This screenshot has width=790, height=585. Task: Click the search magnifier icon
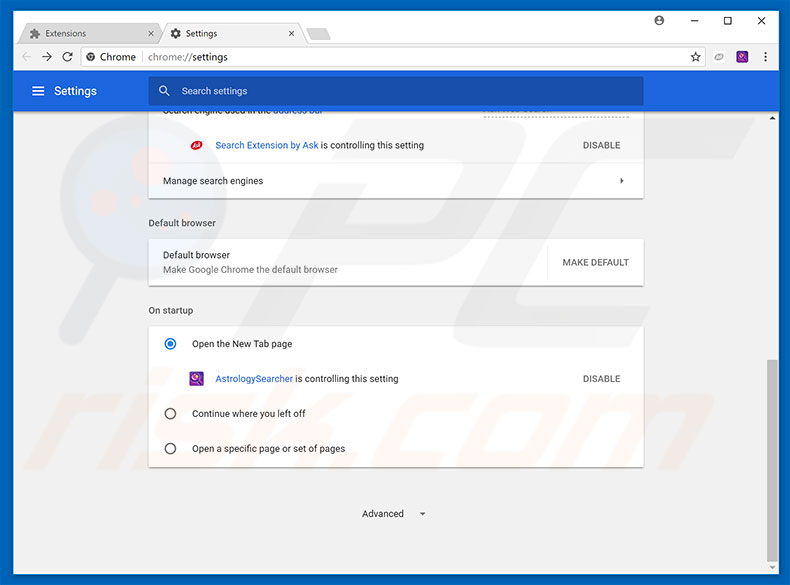point(164,91)
